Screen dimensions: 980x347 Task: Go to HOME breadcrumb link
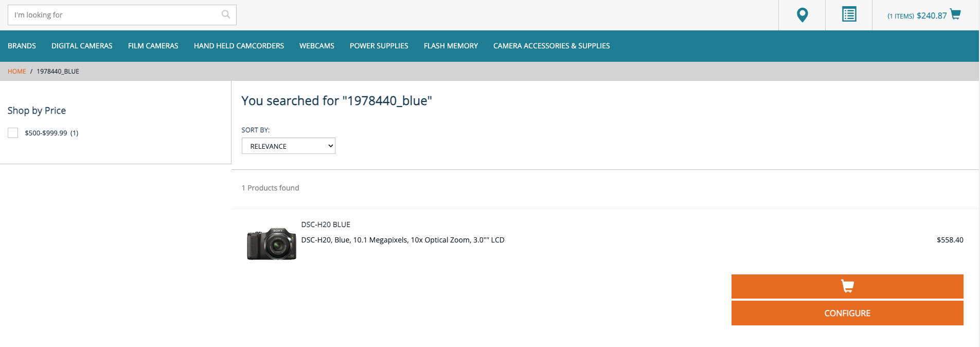coord(16,72)
